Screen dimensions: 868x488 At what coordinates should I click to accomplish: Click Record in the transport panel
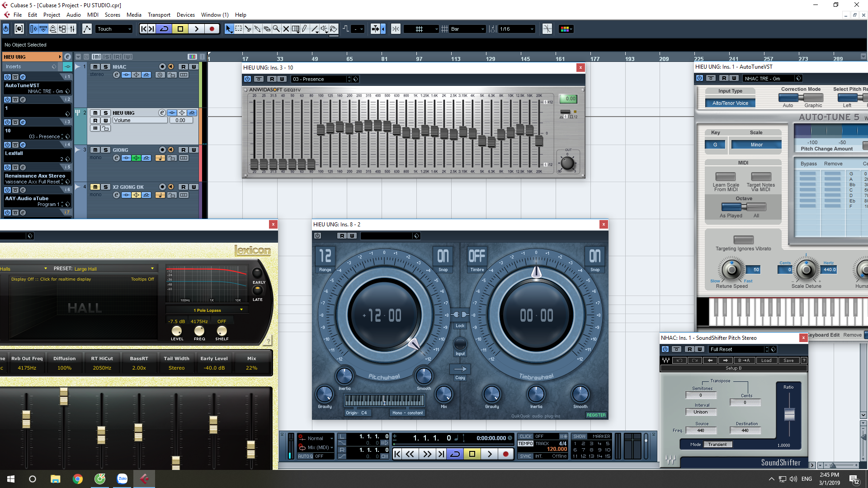pos(505,454)
